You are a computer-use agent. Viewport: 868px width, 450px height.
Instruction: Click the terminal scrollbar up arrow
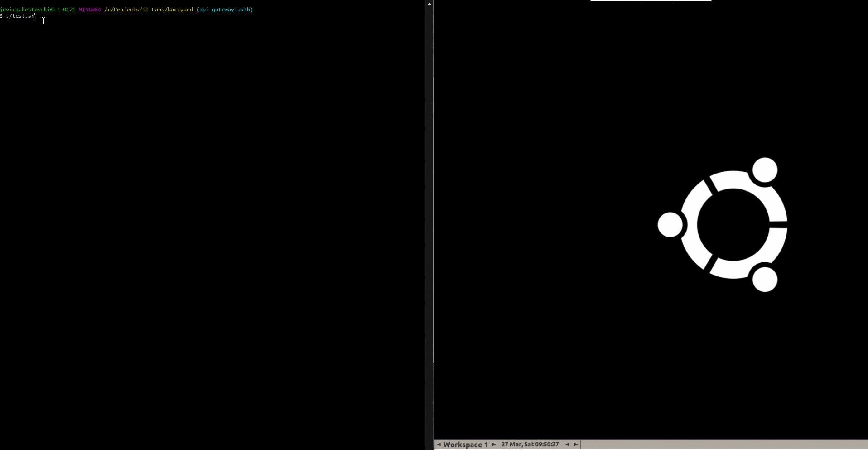tap(429, 4)
